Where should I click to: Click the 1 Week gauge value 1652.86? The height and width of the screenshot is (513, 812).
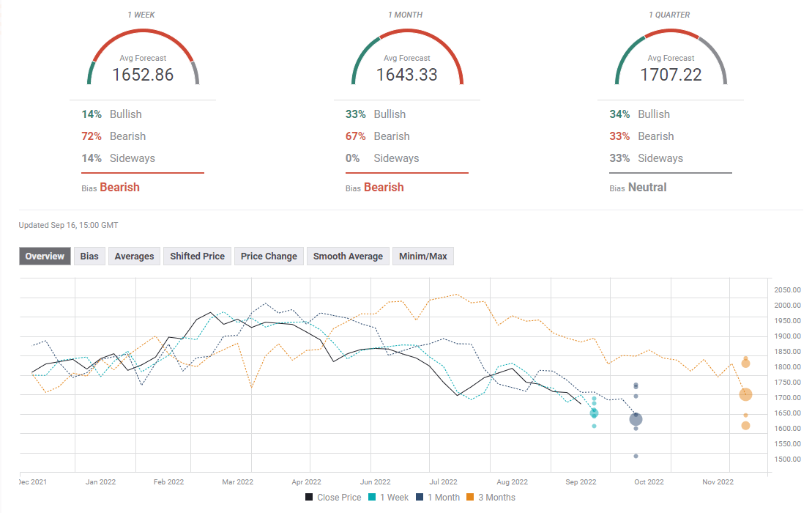coord(143,74)
